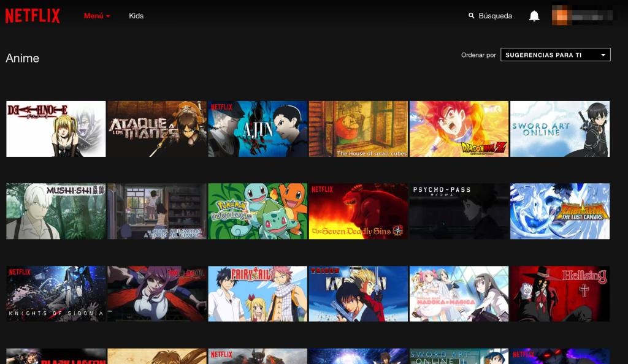Click the Búsqueda search text
The height and width of the screenshot is (364, 628).
pos(495,16)
